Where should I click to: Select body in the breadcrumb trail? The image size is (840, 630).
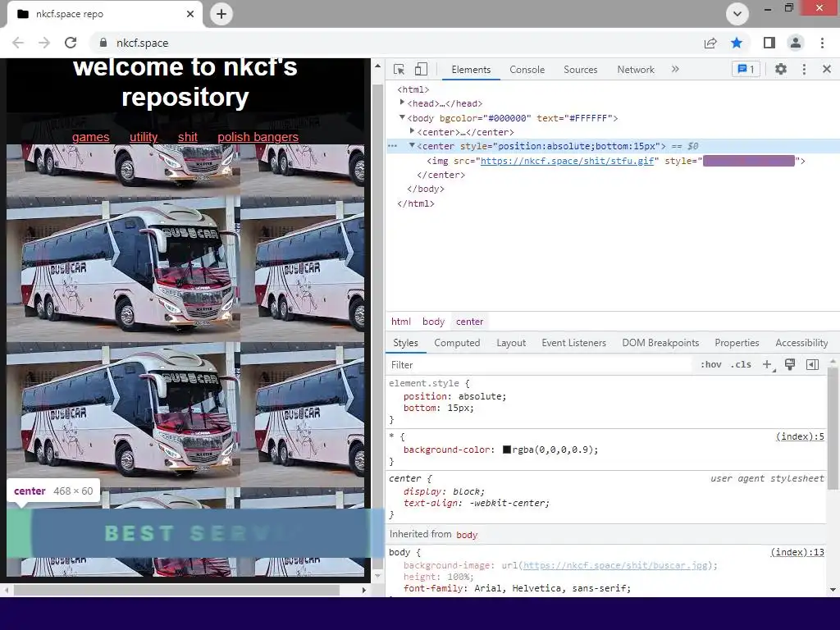pyautogui.click(x=433, y=322)
